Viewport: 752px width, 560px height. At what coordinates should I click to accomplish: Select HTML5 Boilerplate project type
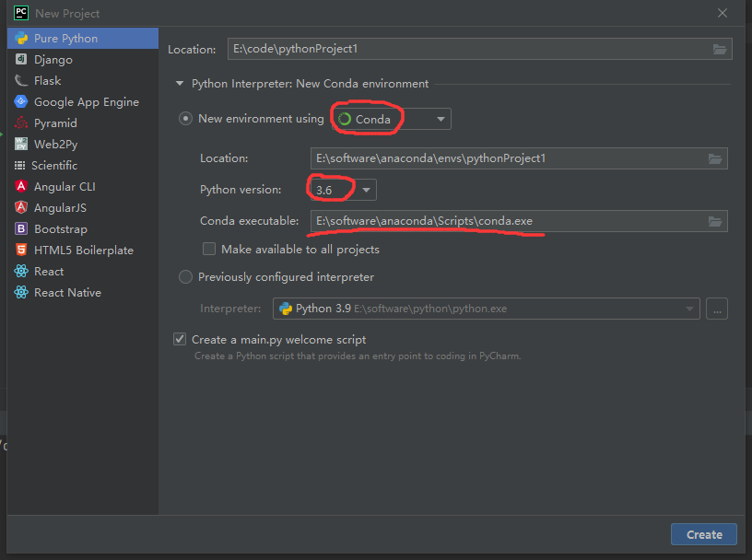[83, 250]
